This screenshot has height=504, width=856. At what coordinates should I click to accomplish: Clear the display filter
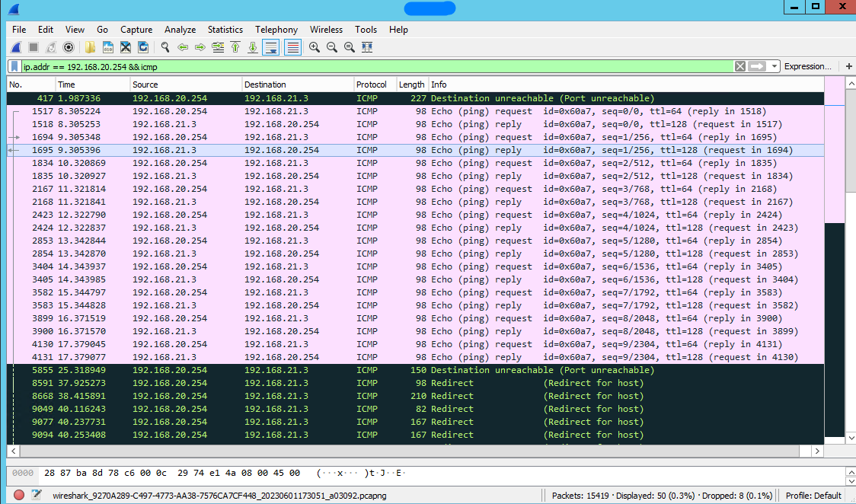point(740,66)
